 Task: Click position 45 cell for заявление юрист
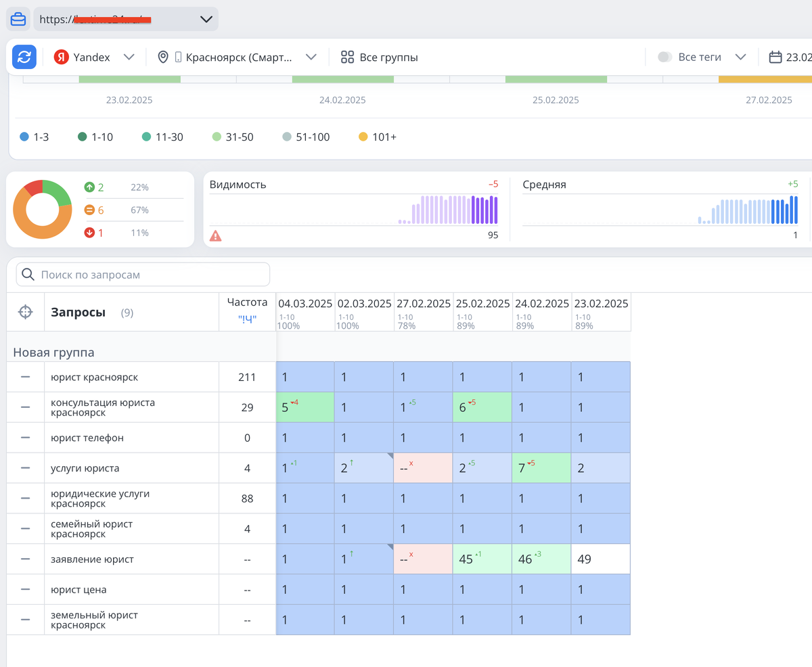[482, 559]
